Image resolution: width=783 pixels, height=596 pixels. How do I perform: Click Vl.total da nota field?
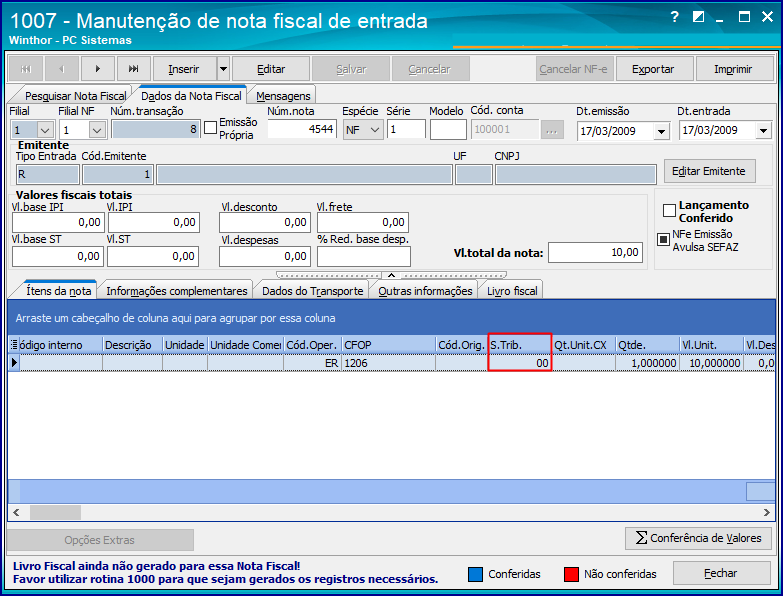point(595,253)
